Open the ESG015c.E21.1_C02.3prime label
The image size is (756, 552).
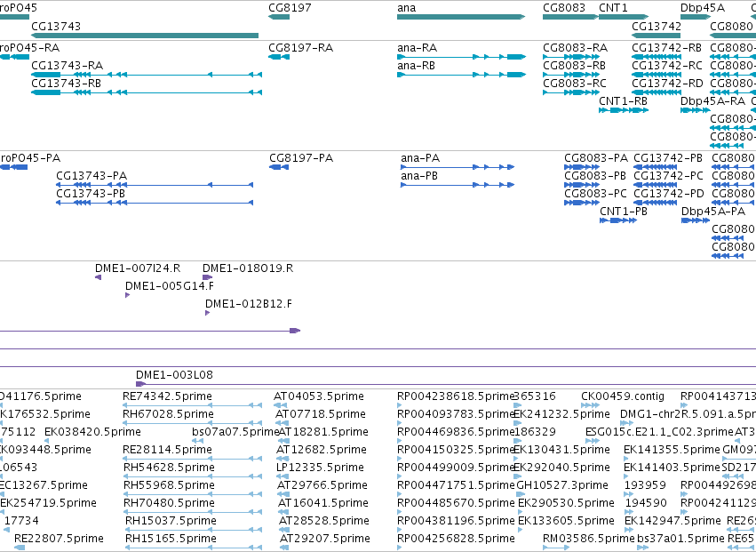pyautogui.click(x=659, y=432)
